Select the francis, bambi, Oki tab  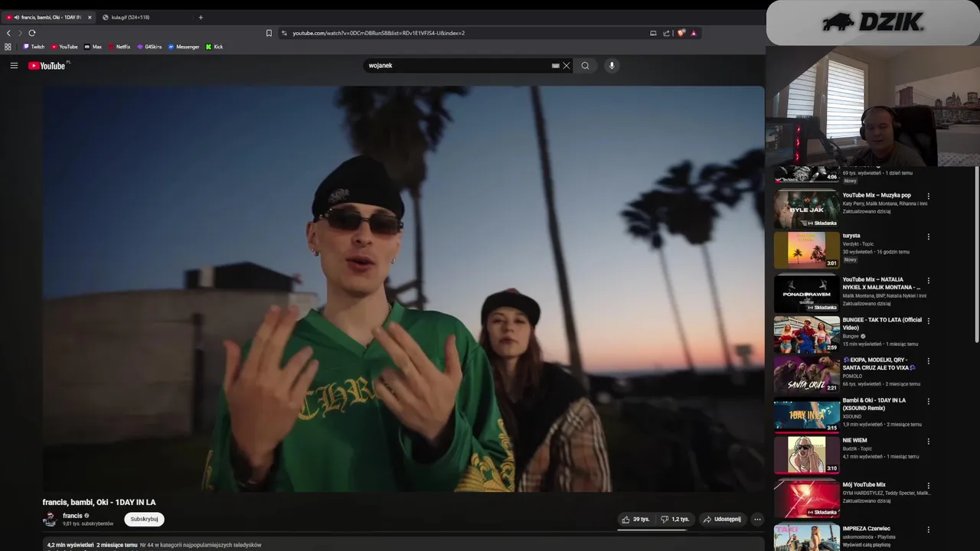click(x=47, y=17)
